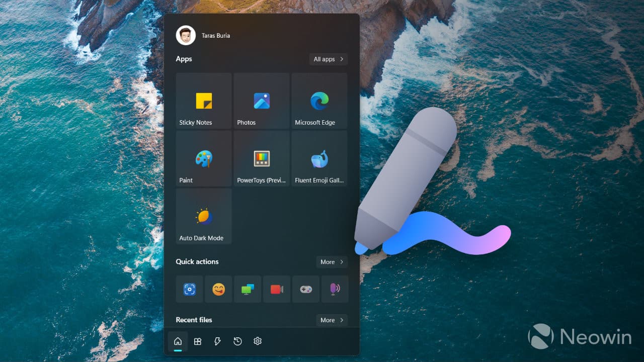Open the Game Bar quick action
Image resolution: width=644 pixels, height=362 pixels.
coord(306,289)
